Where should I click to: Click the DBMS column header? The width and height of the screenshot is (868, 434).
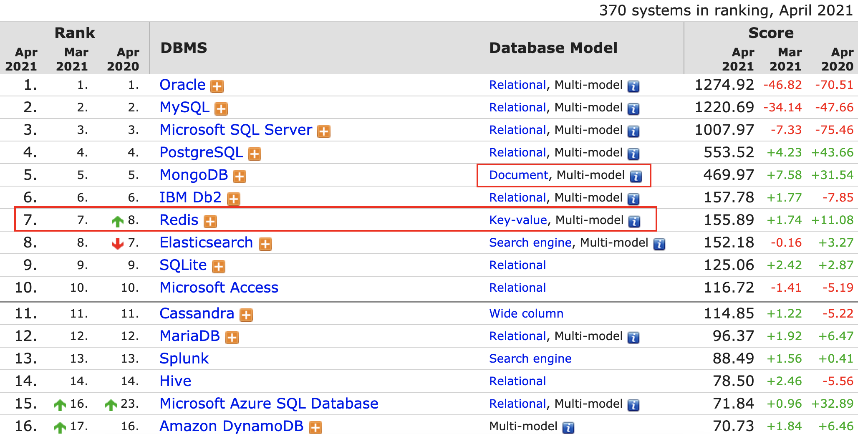tap(184, 48)
